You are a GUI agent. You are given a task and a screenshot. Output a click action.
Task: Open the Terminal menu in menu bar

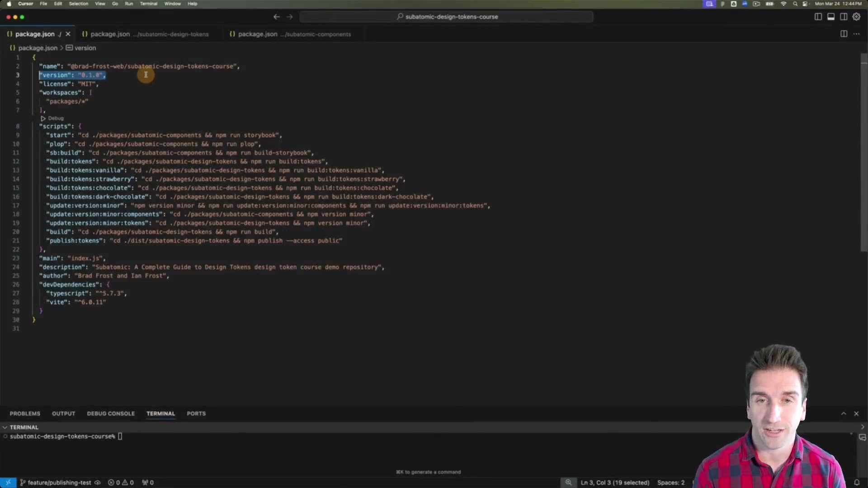tap(149, 4)
